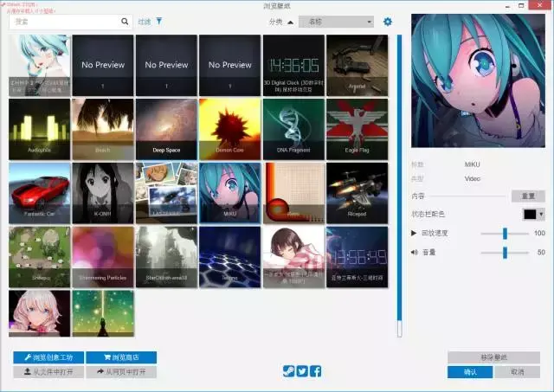Click the large MIKU preview image
The width and height of the screenshot is (554, 392).
[478, 80]
